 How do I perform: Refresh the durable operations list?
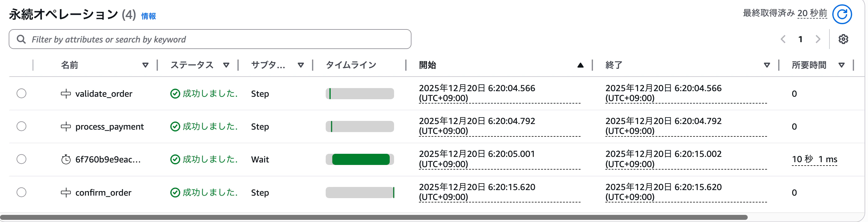click(842, 14)
